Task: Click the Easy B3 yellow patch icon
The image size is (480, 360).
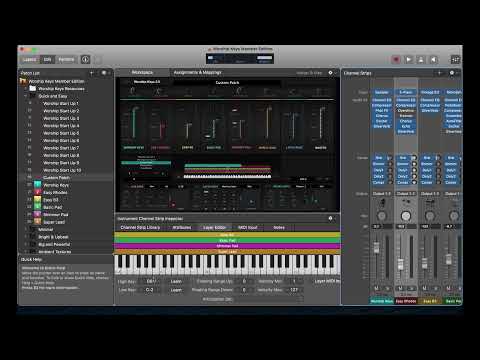Action: (38, 200)
